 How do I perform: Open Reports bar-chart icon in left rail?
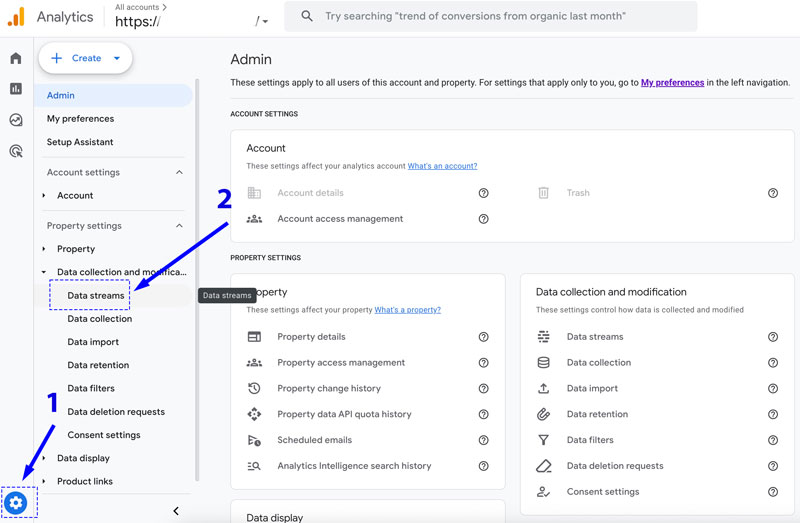tap(16, 89)
